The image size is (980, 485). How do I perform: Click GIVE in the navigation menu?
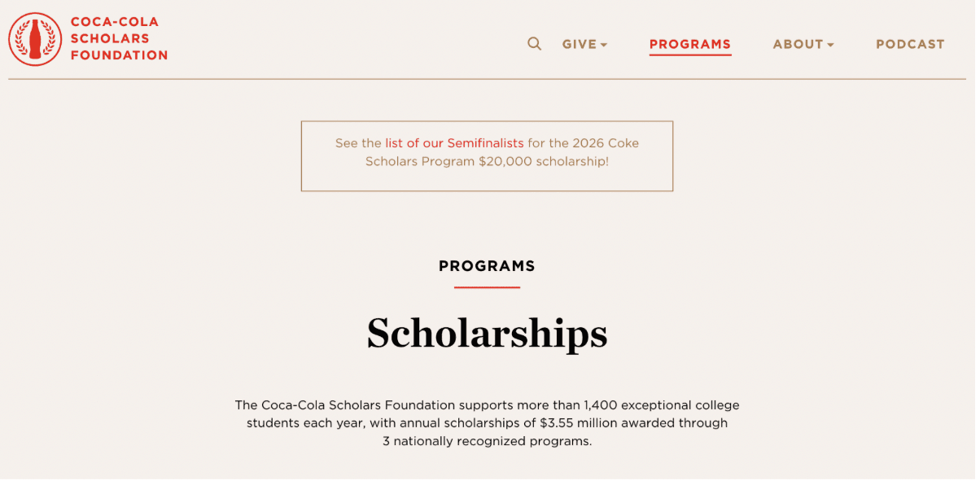579,45
